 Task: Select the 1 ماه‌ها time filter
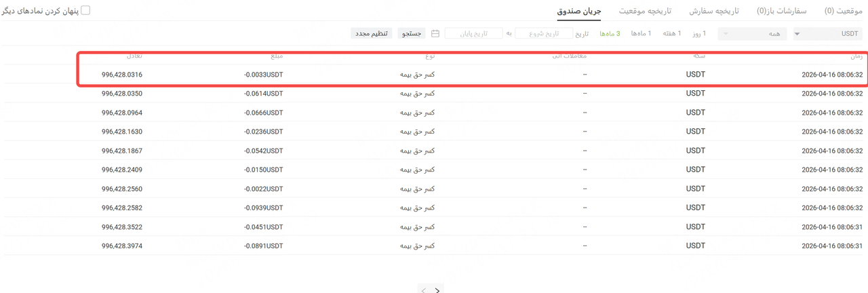pos(641,33)
